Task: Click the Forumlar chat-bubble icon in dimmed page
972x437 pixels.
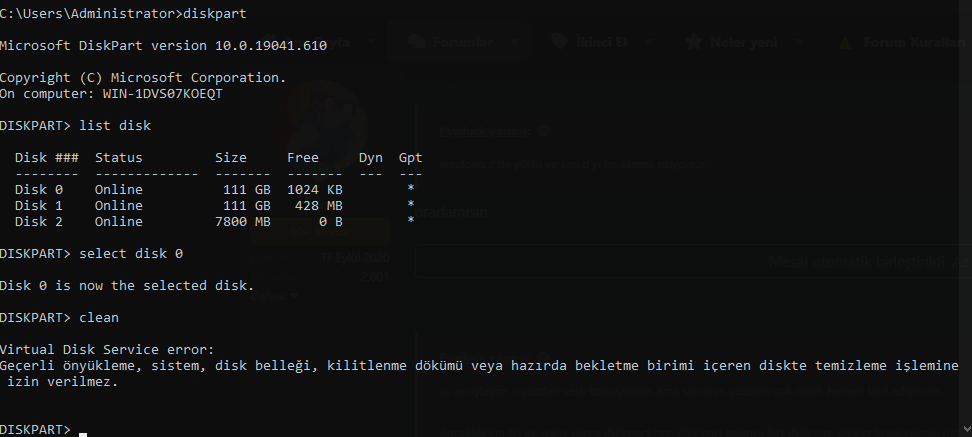Action: click(417, 42)
